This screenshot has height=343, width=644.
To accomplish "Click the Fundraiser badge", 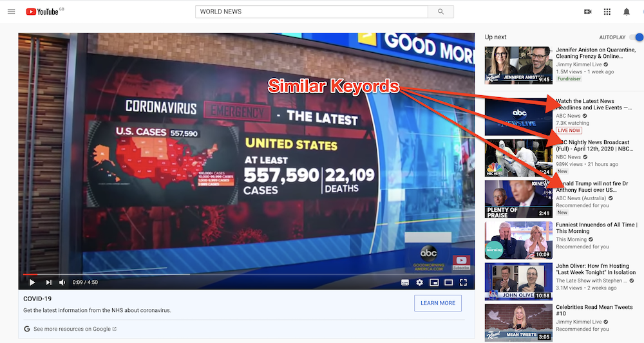I will [x=569, y=79].
